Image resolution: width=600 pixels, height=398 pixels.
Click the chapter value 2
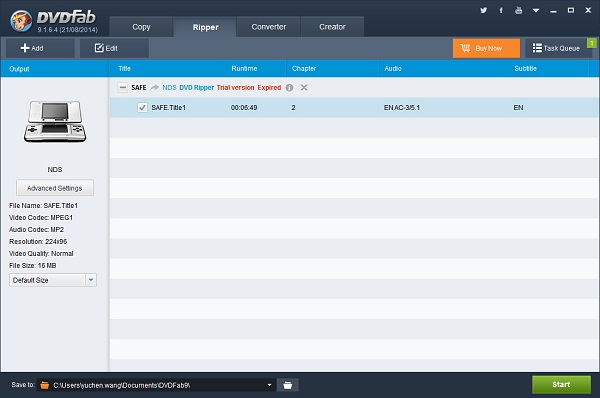pos(293,108)
